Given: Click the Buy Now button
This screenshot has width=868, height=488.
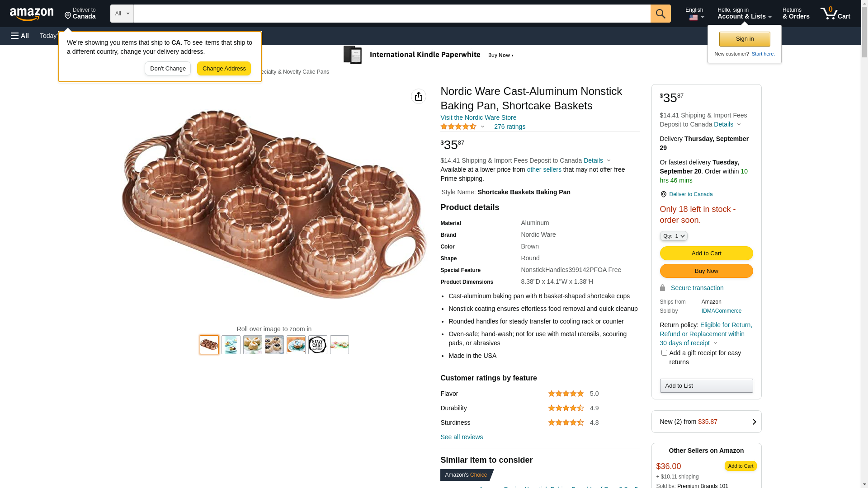Looking at the screenshot, I should coord(706,271).
